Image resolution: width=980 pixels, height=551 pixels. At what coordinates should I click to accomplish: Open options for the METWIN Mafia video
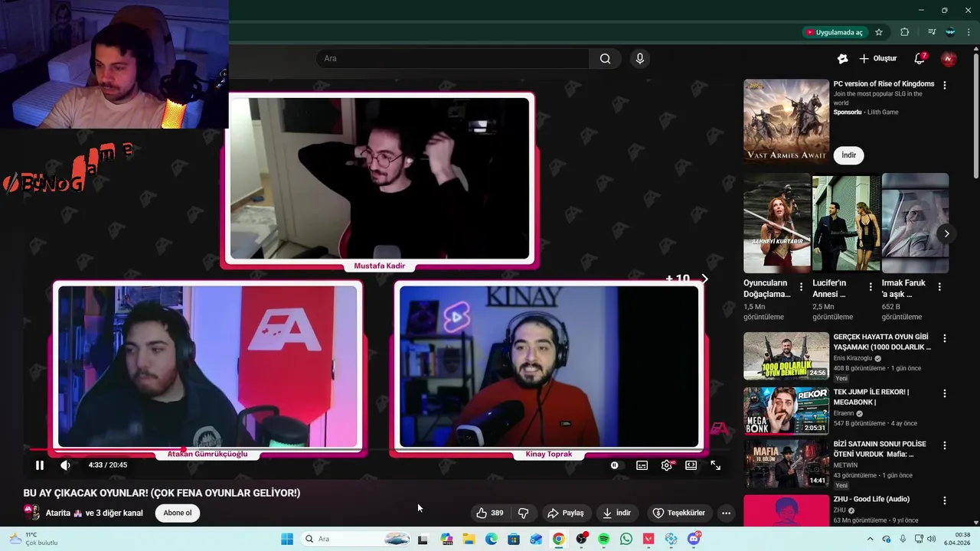click(x=945, y=445)
